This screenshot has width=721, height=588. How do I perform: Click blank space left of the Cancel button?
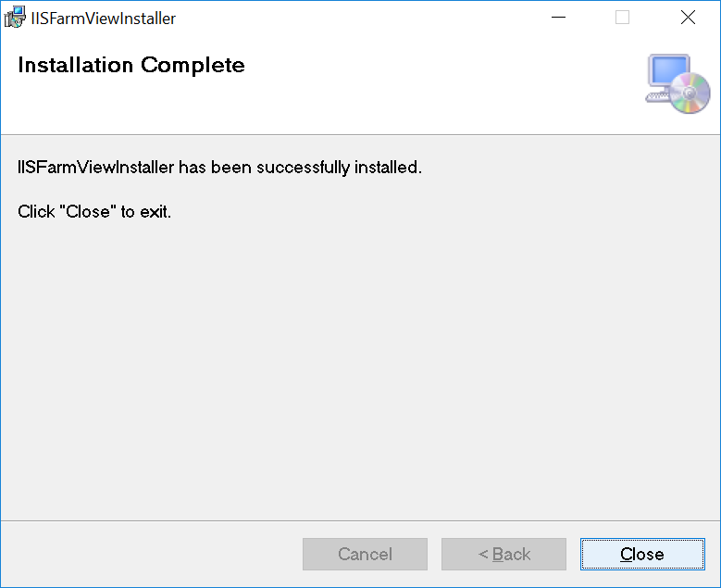coord(148,554)
